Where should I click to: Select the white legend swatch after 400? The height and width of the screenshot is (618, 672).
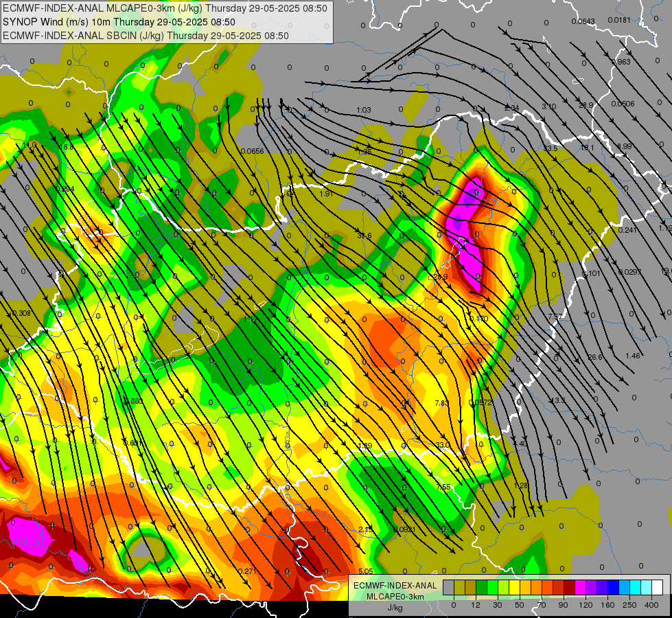658,588
